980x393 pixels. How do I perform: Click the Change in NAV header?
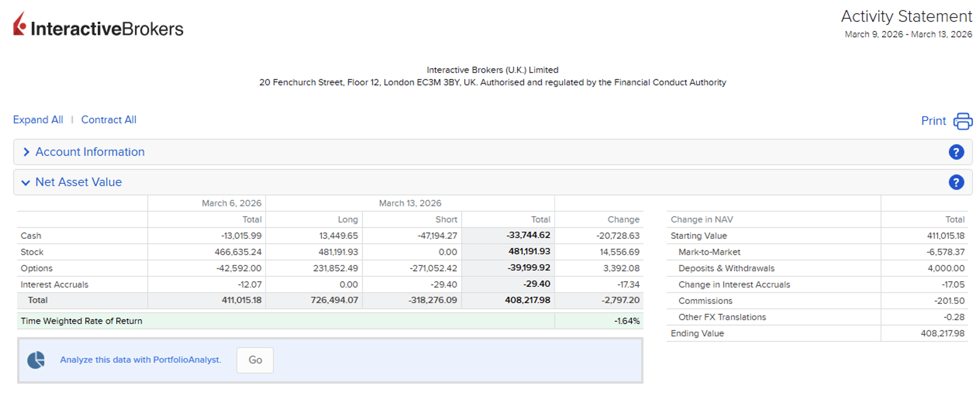(701, 219)
